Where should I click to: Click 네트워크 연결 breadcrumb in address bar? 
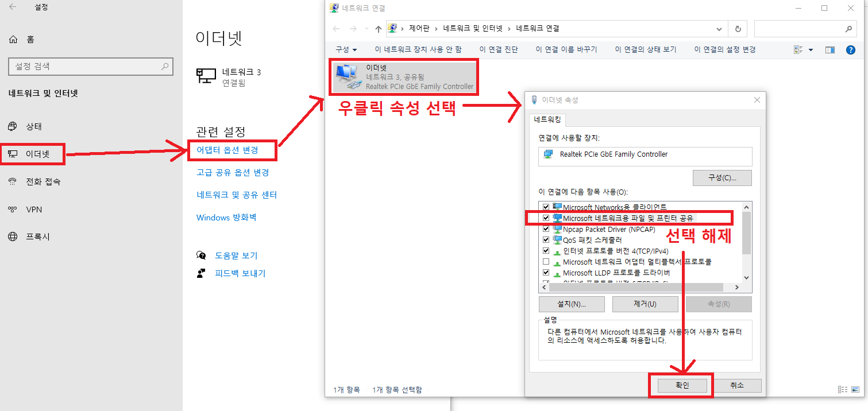pos(538,29)
